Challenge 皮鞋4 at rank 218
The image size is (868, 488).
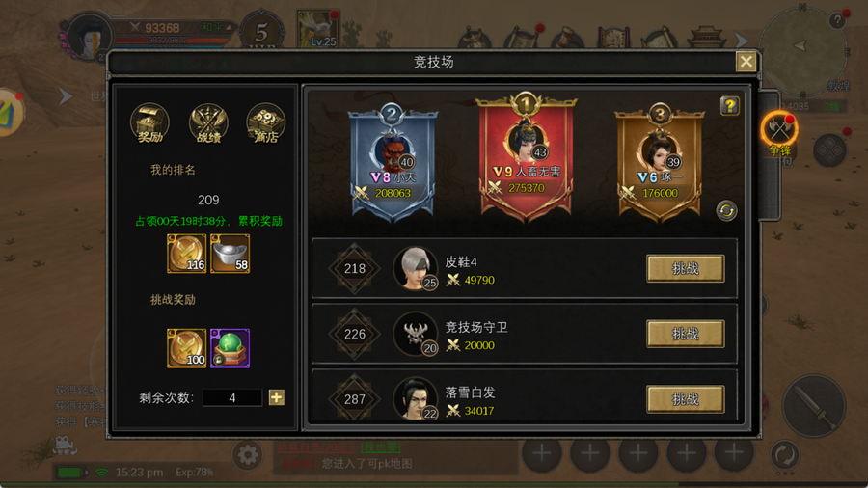686,268
